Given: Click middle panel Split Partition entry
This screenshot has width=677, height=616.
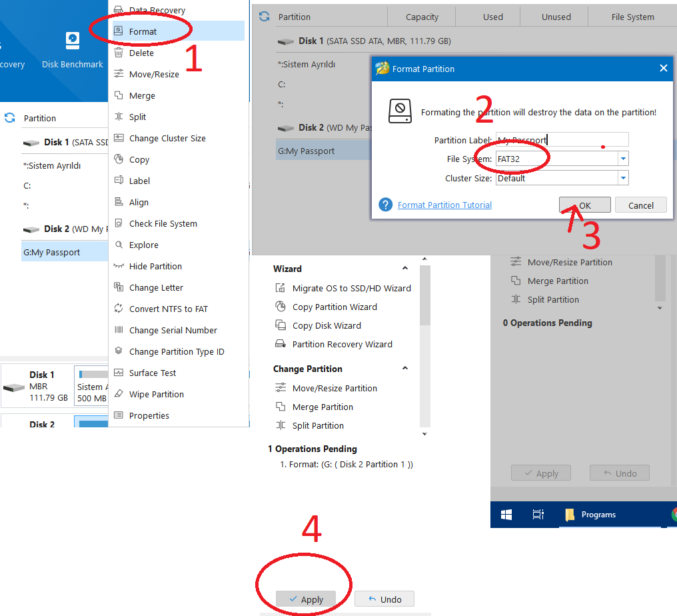Looking at the screenshot, I should pos(318,425).
